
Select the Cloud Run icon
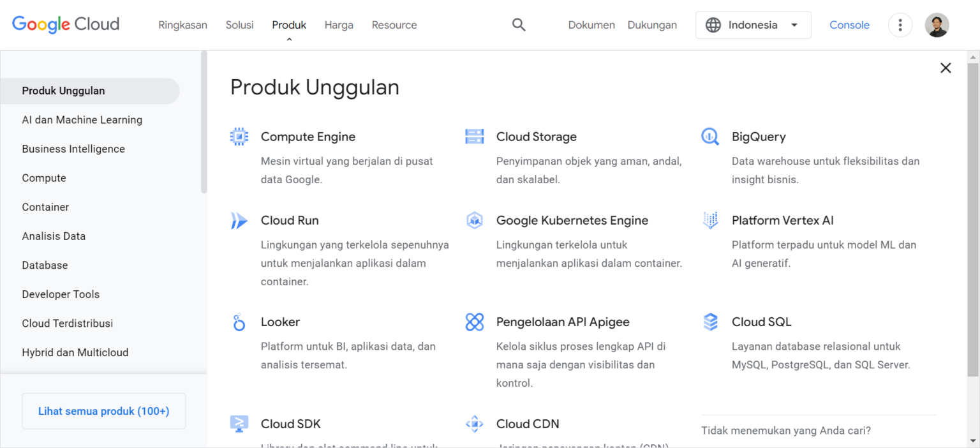coord(239,220)
